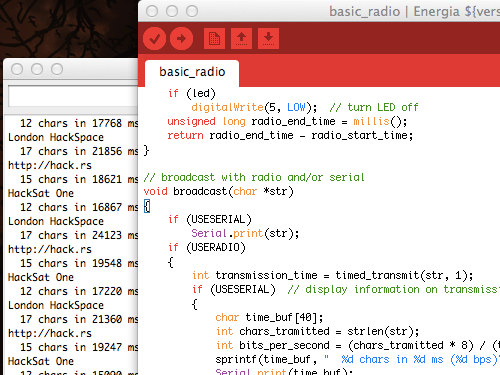Screen dimensions: 500x375
Task: Click the Upload arrow button
Action: point(181,39)
